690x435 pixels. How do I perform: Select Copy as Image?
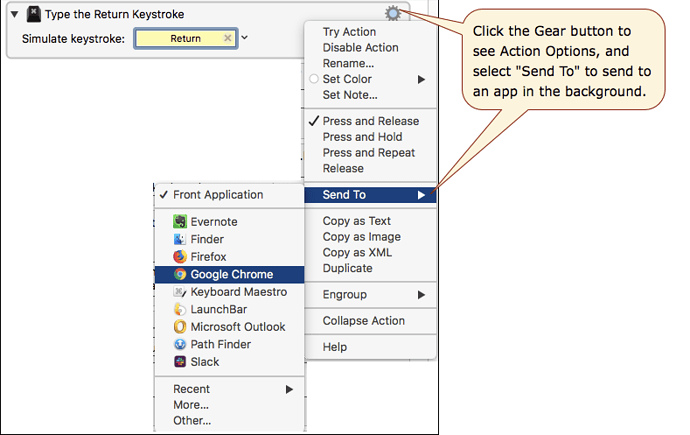pyautogui.click(x=370, y=237)
